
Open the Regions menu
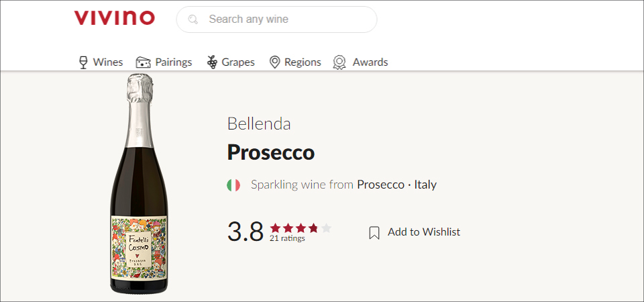303,62
